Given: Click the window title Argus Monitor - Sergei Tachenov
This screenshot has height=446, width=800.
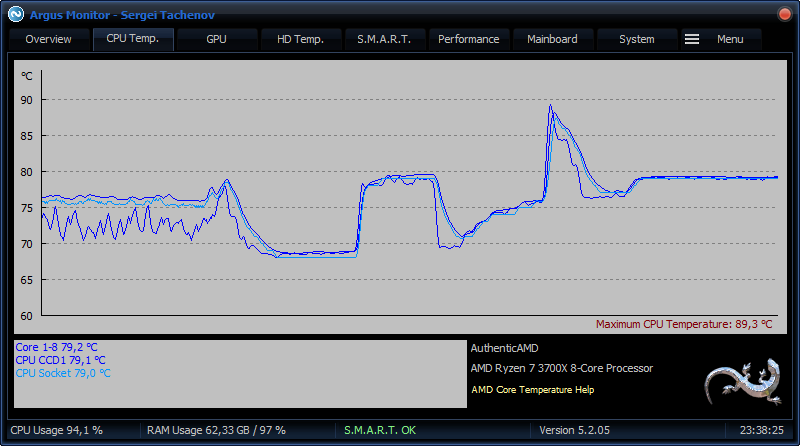Looking at the screenshot, I should (122, 15).
